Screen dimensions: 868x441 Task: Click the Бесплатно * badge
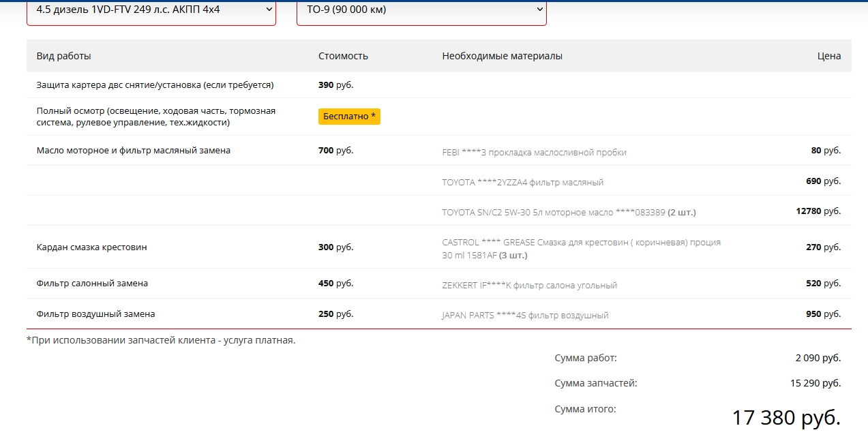click(349, 117)
